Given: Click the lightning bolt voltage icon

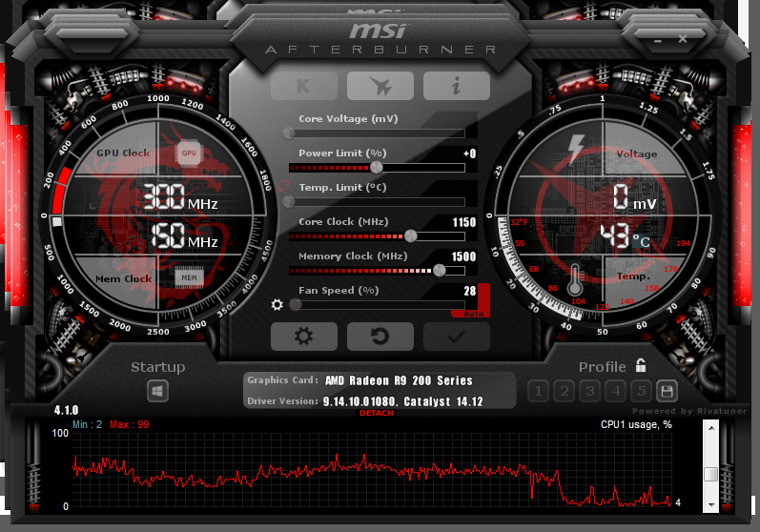Looking at the screenshot, I should [x=576, y=149].
